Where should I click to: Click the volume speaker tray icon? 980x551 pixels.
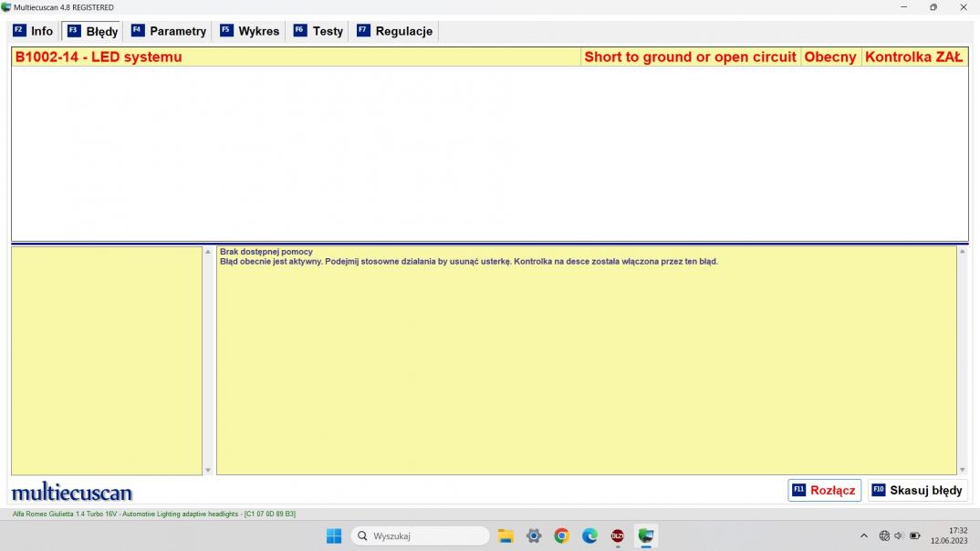point(899,536)
